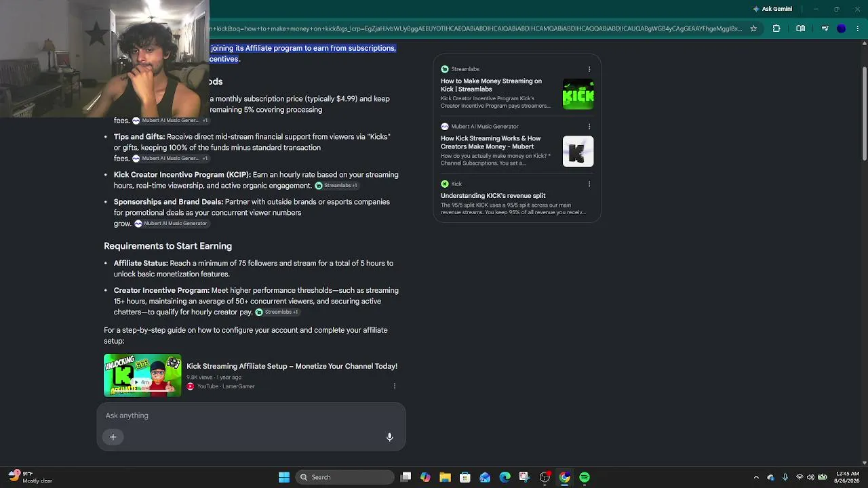Open Snipping Tool from the taskbar
This screenshot has width=868, height=488.
coord(524,477)
